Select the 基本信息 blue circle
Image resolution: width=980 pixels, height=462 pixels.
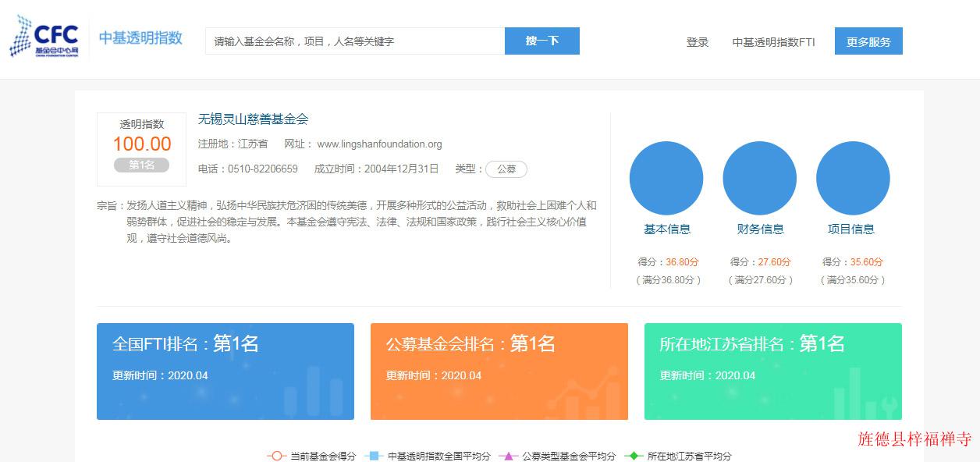(x=666, y=178)
